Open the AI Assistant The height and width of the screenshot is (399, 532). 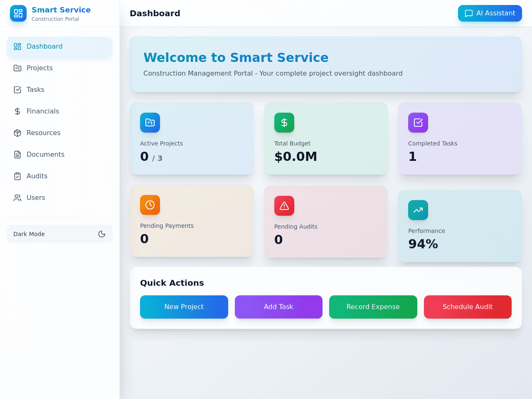(x=490, y=13)
